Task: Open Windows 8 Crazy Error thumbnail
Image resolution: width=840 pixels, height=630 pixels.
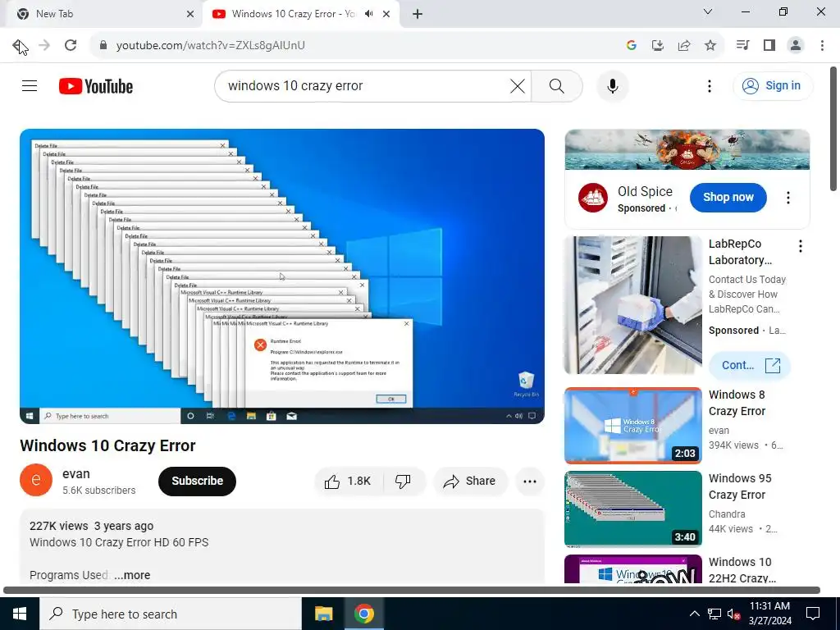Action: [633, 426]
